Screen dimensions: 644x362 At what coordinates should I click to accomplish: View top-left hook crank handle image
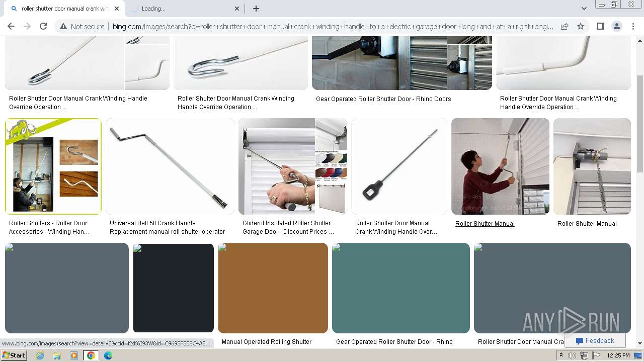click(x=87, y=63)
